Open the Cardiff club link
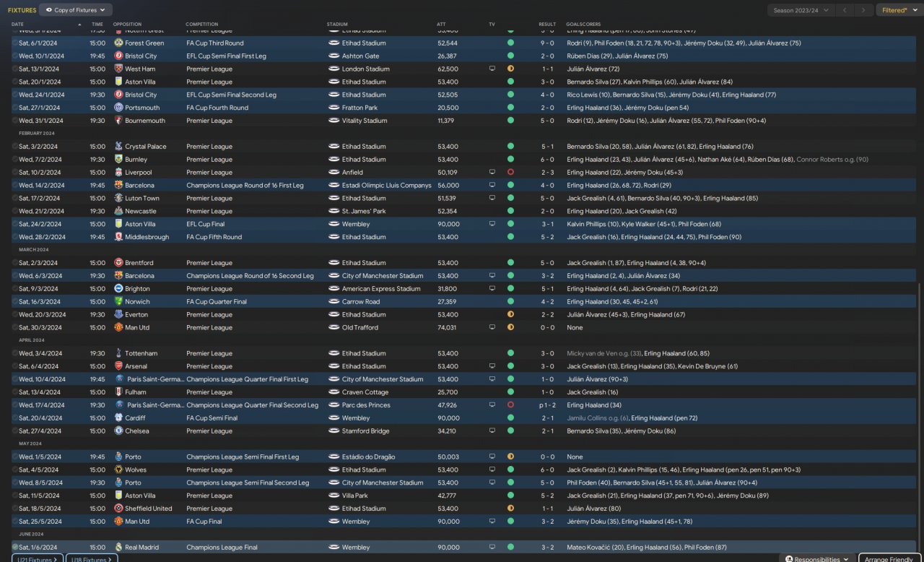The image size is (924, 562). tap(135, 418)
